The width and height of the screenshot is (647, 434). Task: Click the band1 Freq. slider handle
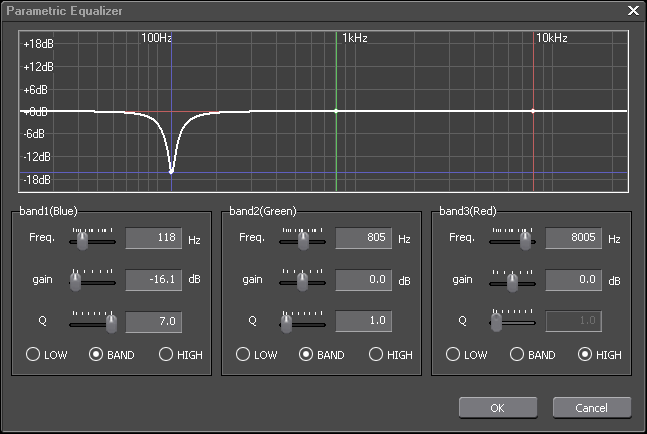pyautogui.click(x=83, y=240)
